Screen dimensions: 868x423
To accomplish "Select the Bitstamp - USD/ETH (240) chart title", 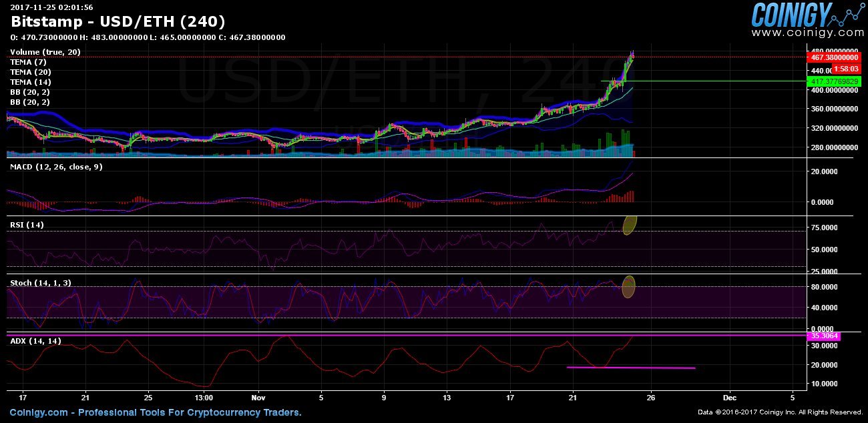I will click(118, 21).
